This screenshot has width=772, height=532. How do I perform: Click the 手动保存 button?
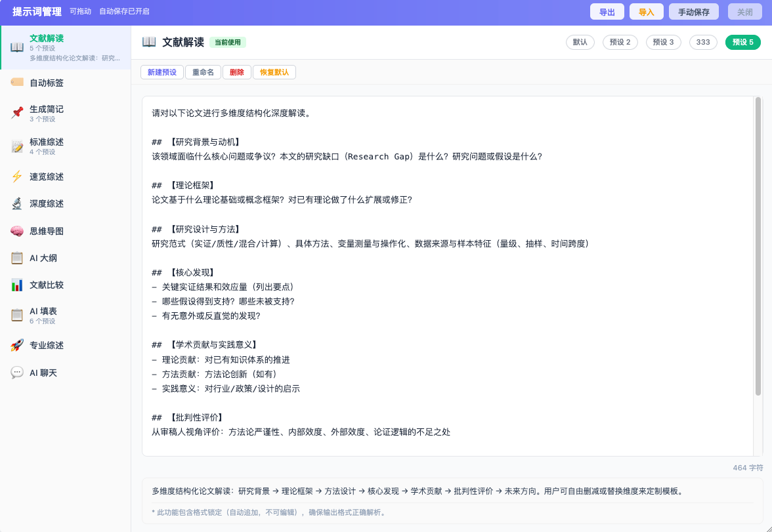(x=694, y=12)
